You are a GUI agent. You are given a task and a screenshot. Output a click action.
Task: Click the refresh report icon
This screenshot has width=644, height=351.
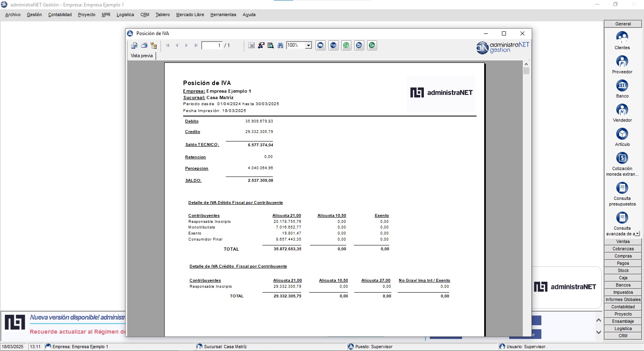pyautogui.click(x=261, y=46)
